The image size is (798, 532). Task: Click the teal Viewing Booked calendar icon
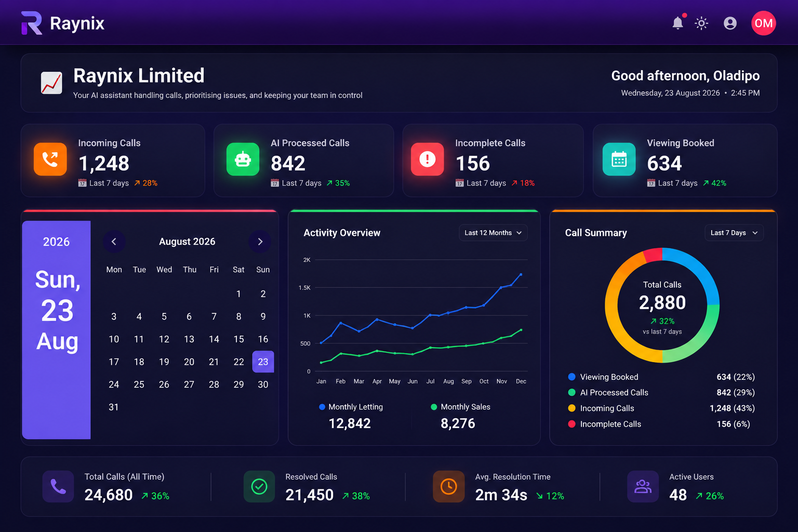tap(619, 159)
